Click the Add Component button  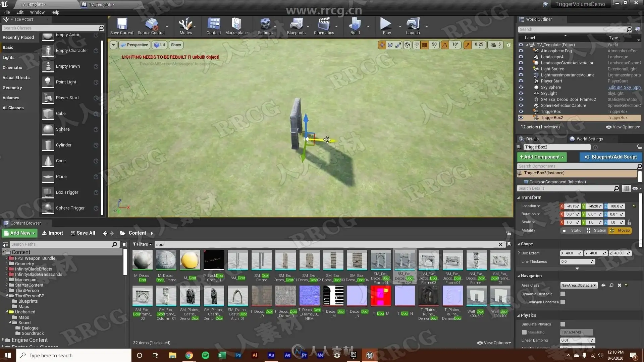tap(541, 157)
